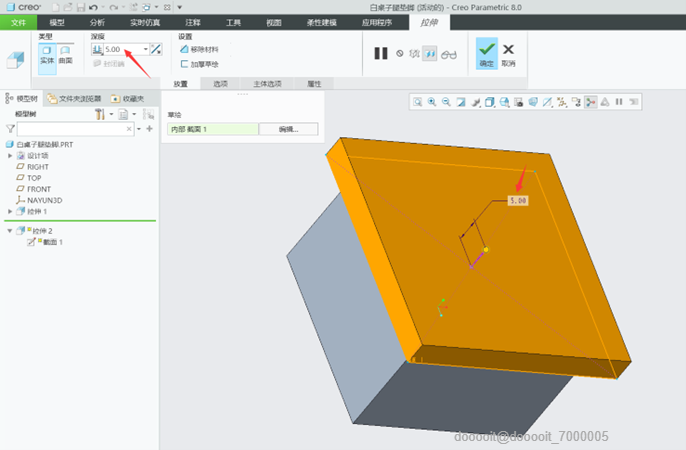Click the 编辑... sketch button
This screenshot has width=686, height=450.
pyautogui.click(x=288, y=129)
